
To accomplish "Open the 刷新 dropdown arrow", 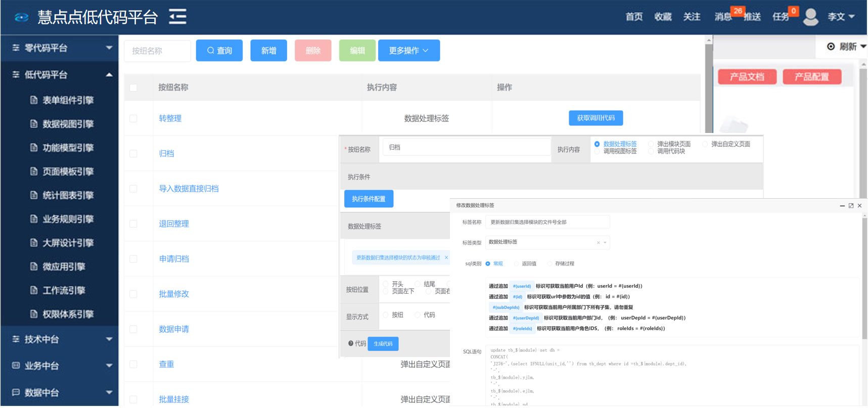I will coord(862,46).
